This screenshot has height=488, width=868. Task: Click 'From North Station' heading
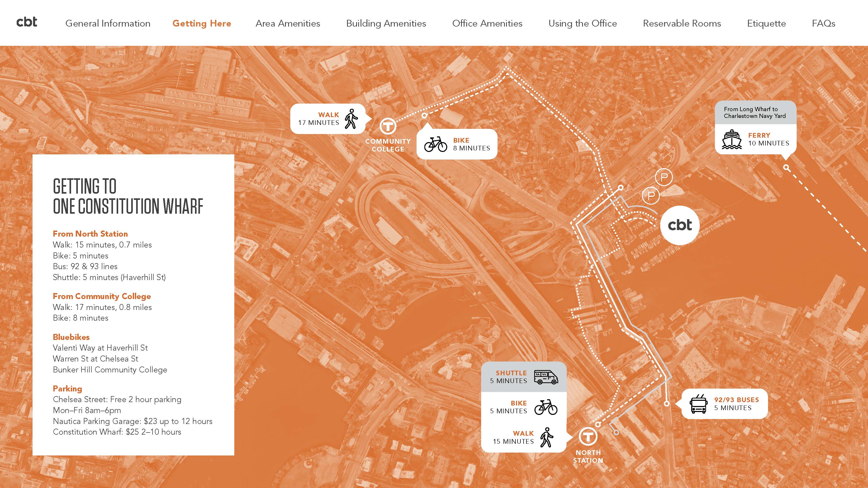90,234
